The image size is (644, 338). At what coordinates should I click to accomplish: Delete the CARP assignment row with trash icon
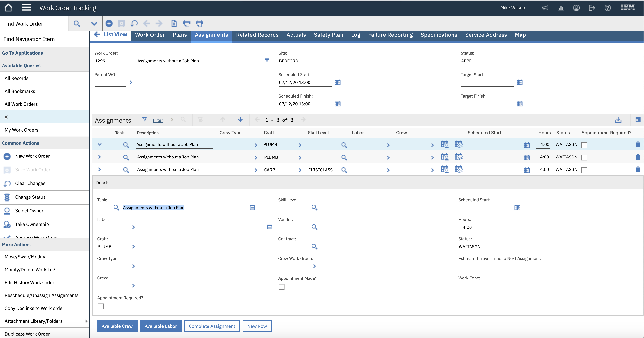coord(638,170)
